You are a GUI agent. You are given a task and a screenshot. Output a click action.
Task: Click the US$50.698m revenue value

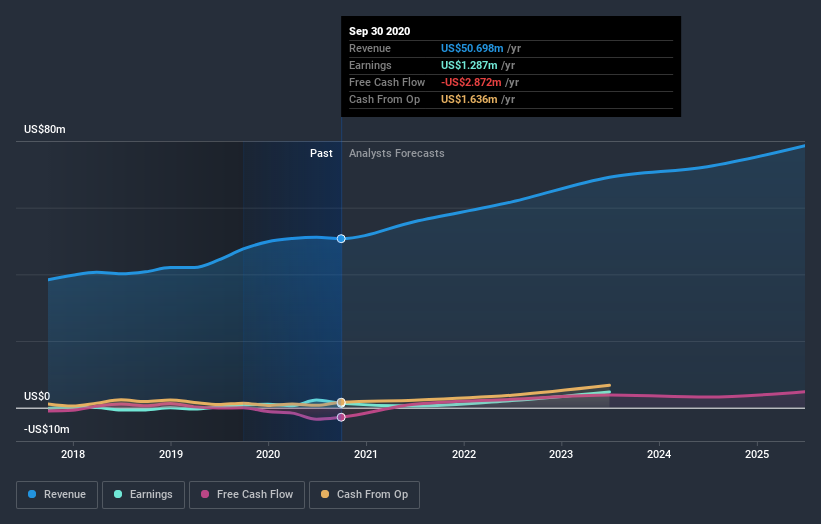coord(472,48)
